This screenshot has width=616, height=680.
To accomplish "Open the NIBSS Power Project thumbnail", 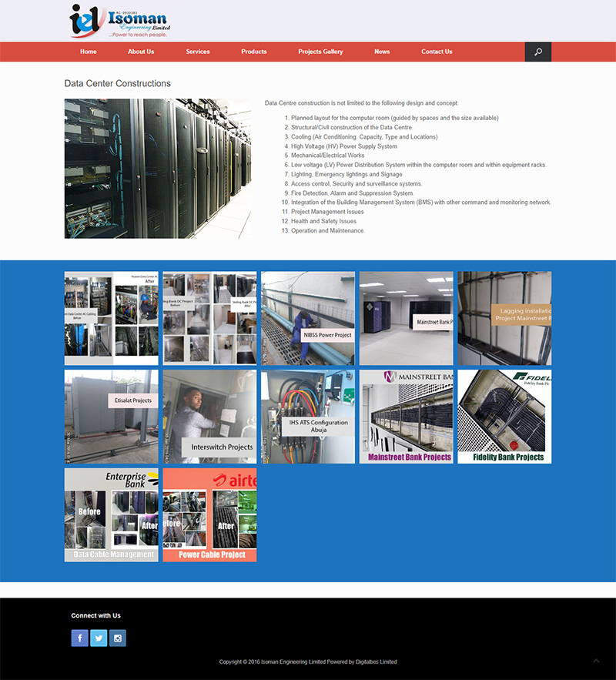I will pos(308,318).
